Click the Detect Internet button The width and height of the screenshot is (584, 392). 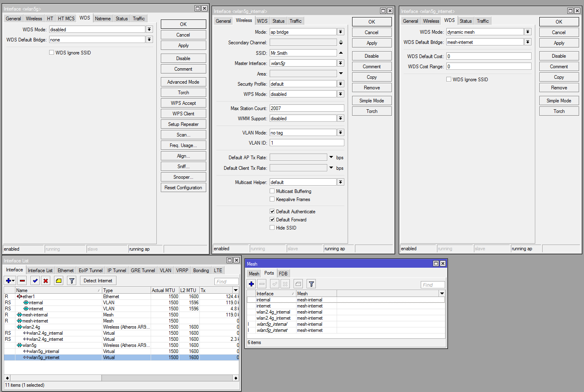pyautogui.click(x=97, y=280)
